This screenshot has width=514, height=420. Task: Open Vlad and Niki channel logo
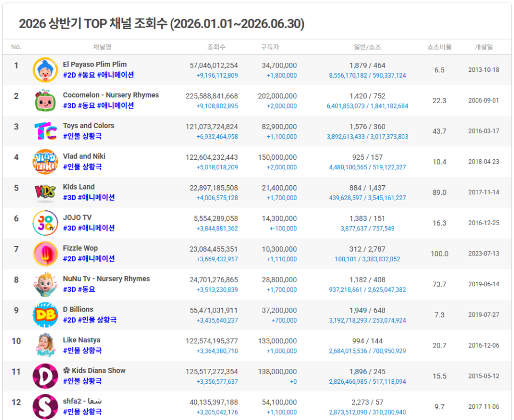click(x=45, y=162)
